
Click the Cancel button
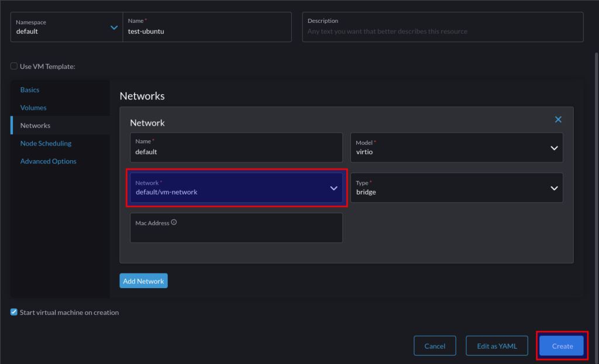pyautogui.click(x=435, y=346)
